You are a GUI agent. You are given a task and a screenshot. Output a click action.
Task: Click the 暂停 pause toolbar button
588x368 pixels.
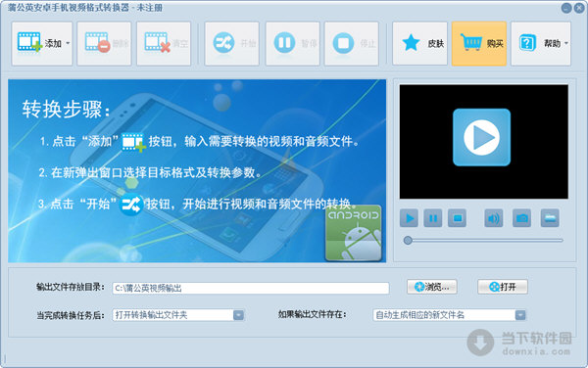[x=292, y=44]
